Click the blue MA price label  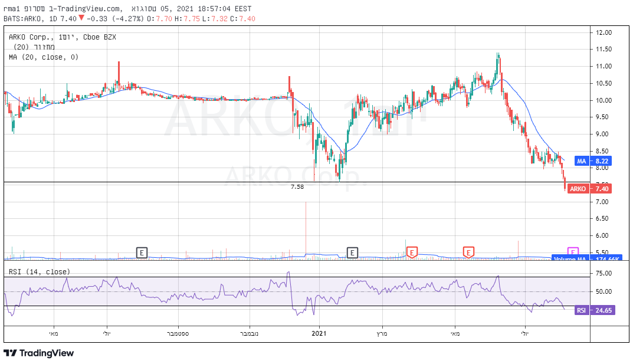581,161
